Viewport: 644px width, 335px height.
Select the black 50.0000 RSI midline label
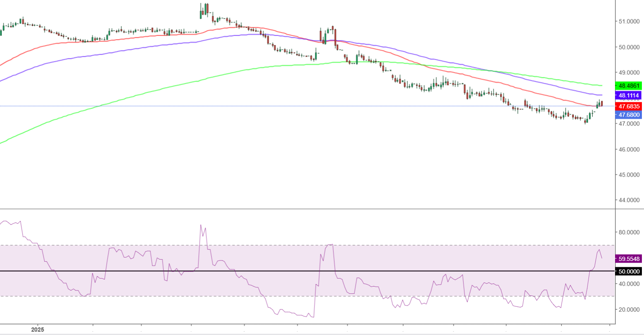pos(628,271)
